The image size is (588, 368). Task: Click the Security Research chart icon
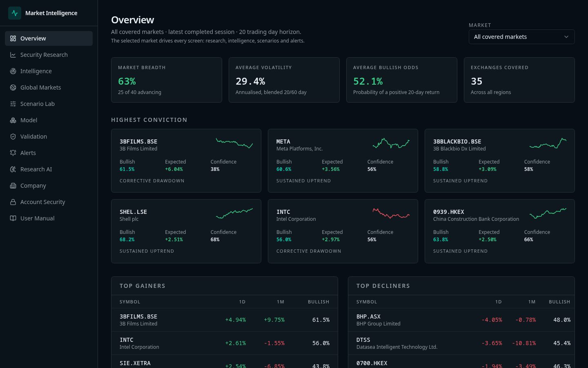coord(13,55)
